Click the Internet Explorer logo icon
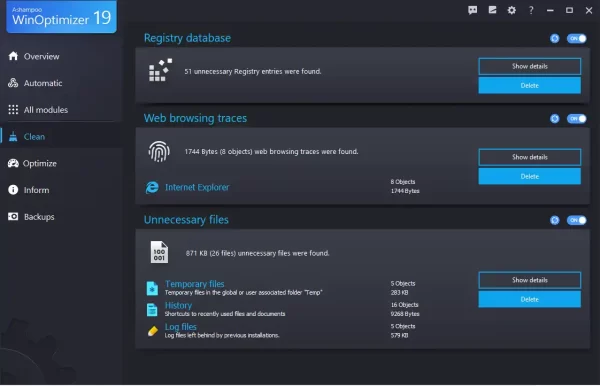The height and width of the screenshot is (386, 600). click(x=152, y=187)
